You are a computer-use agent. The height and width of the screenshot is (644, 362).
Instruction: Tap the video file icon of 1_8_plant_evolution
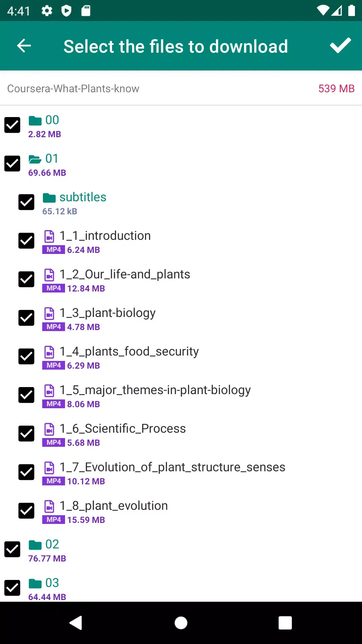tap(49, 506)
